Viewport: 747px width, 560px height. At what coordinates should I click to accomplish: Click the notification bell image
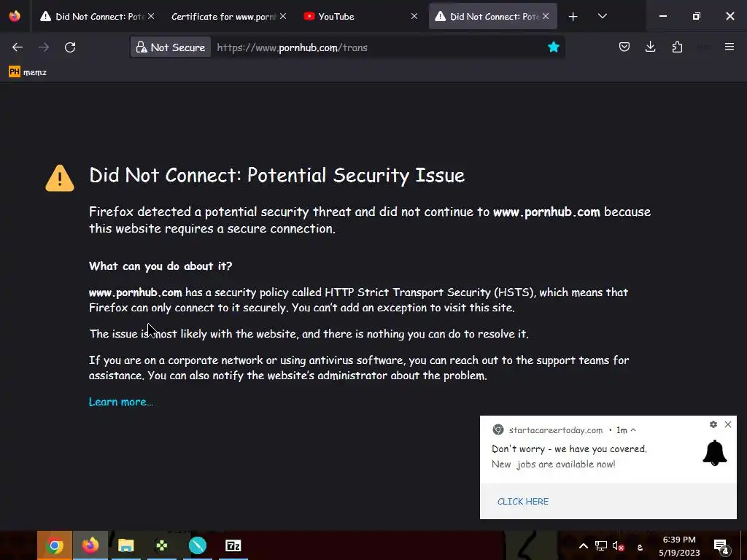click(x=715, y=453)
